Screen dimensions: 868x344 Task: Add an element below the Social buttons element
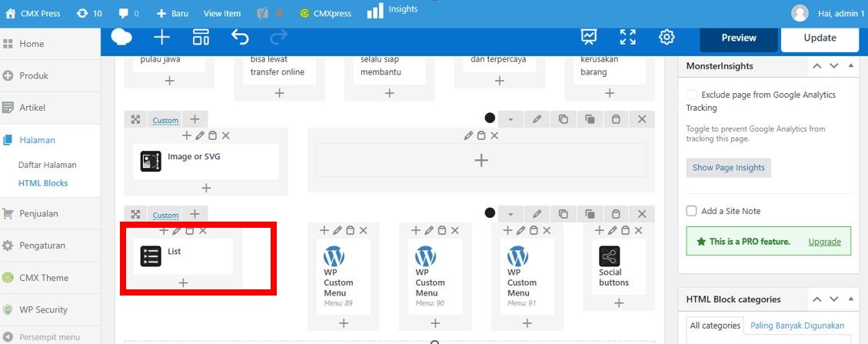[619, 303]
